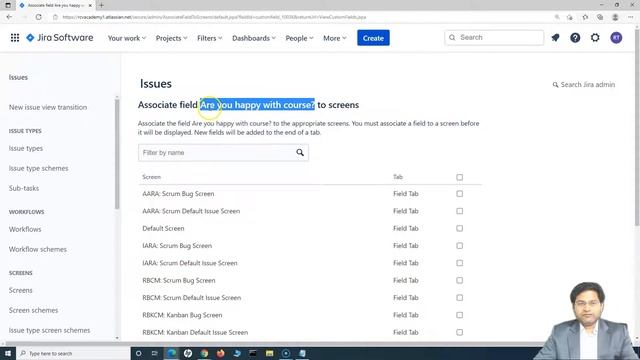Open the help question mark icon
This screenshot has height=360, width=640.
575,38
